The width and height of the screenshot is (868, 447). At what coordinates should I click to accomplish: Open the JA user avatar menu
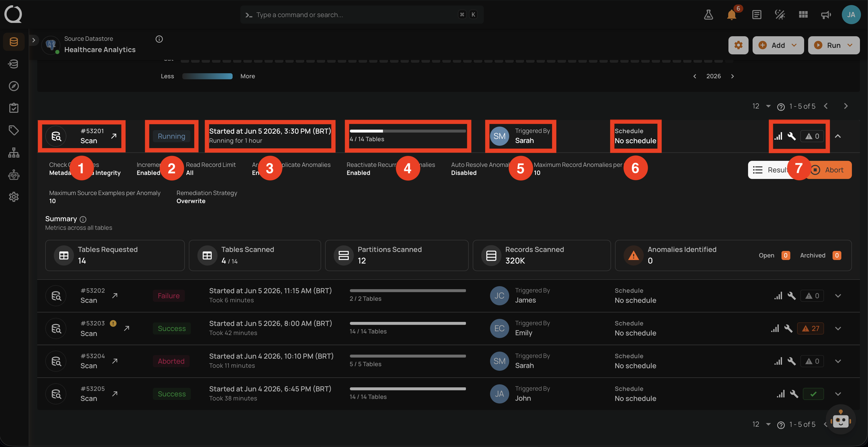[x=851, y=15]
